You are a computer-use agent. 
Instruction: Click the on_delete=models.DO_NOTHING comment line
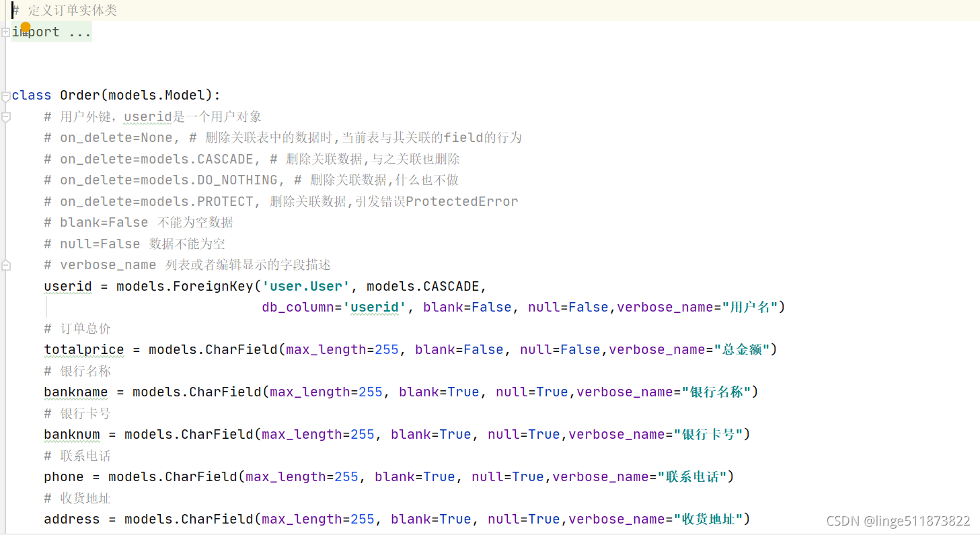pos(252,180)
